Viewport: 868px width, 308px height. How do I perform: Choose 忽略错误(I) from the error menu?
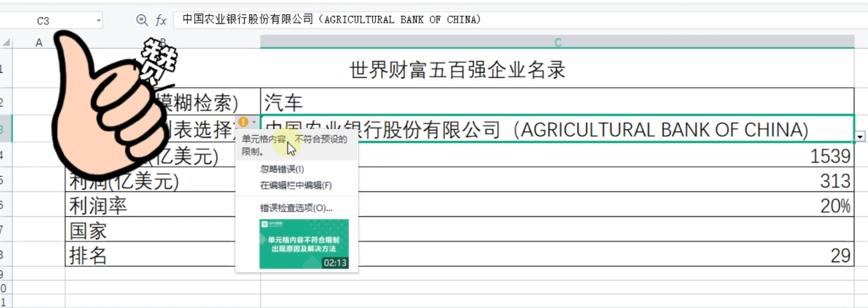point(297,169)
